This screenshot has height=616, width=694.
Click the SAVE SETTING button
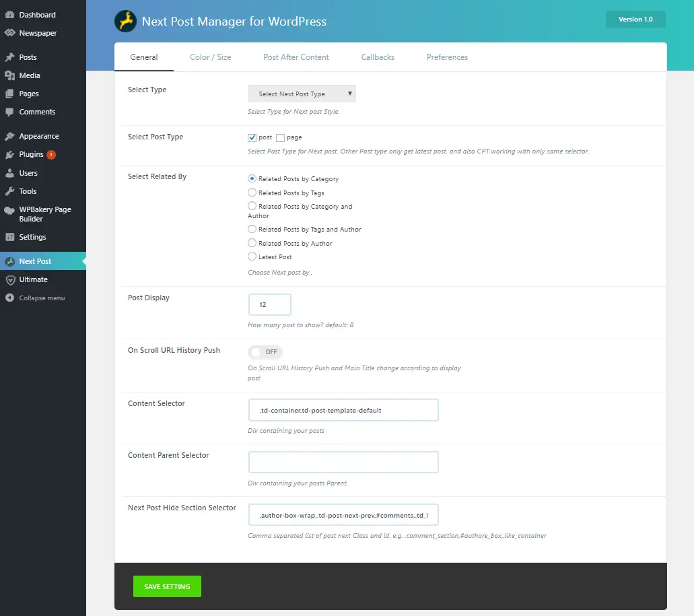pyautogui.click(x=167, y=586)
